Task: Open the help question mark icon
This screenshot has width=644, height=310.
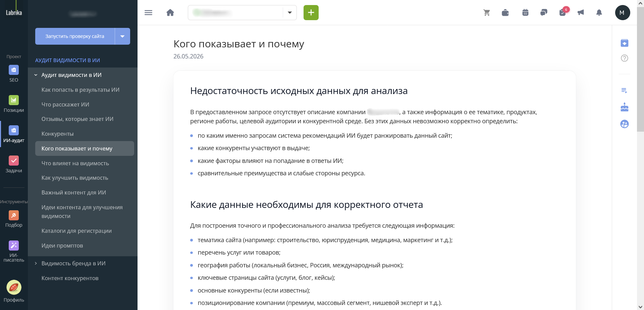Action: 624,58
